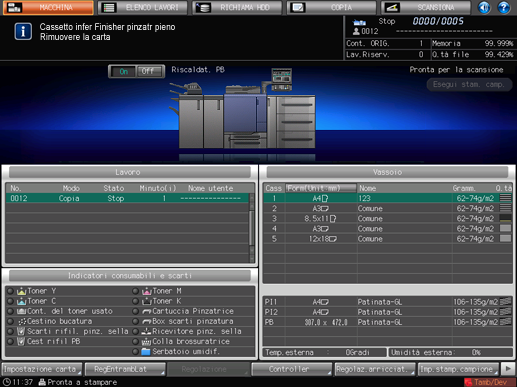Click the user 0012 icon
The height and width of the screenshot is (387, 517).
tap(356, 31)
